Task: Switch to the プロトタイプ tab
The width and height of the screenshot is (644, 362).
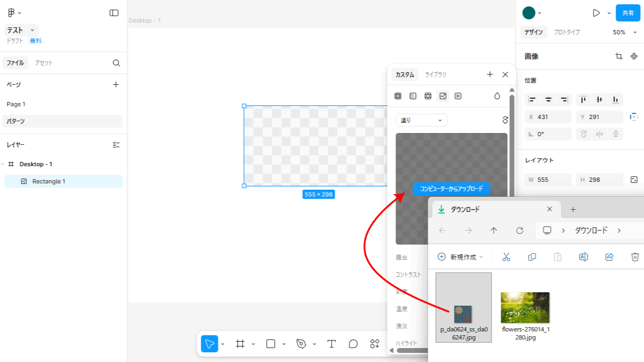Action: tap(567, 32)
